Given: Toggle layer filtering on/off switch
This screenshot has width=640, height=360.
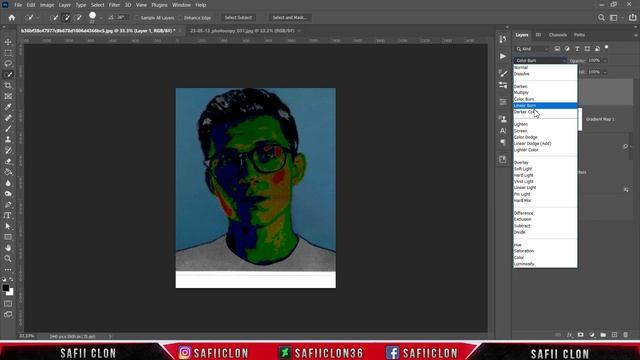Looking at the screenshot, I should pyautogui.click(x=607, y=48).
